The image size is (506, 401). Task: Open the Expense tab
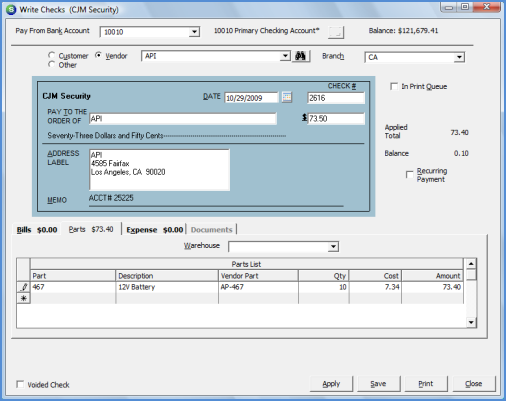[x=155, y=230]
